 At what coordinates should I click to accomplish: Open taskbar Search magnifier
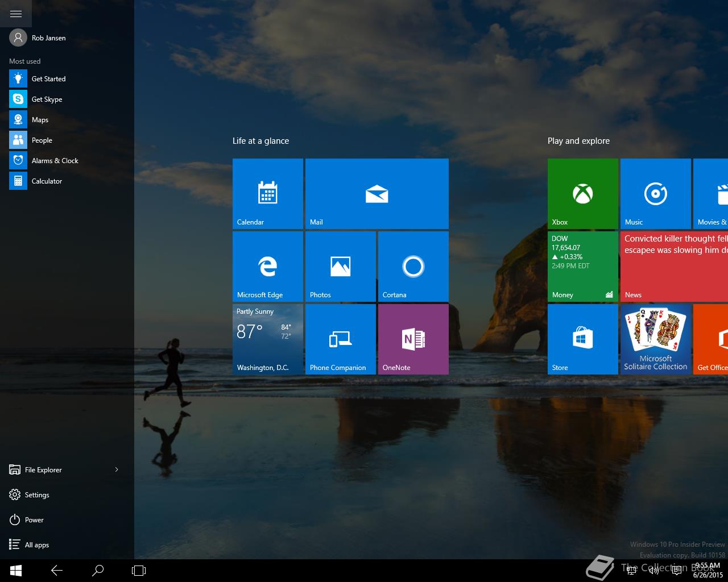98,571
